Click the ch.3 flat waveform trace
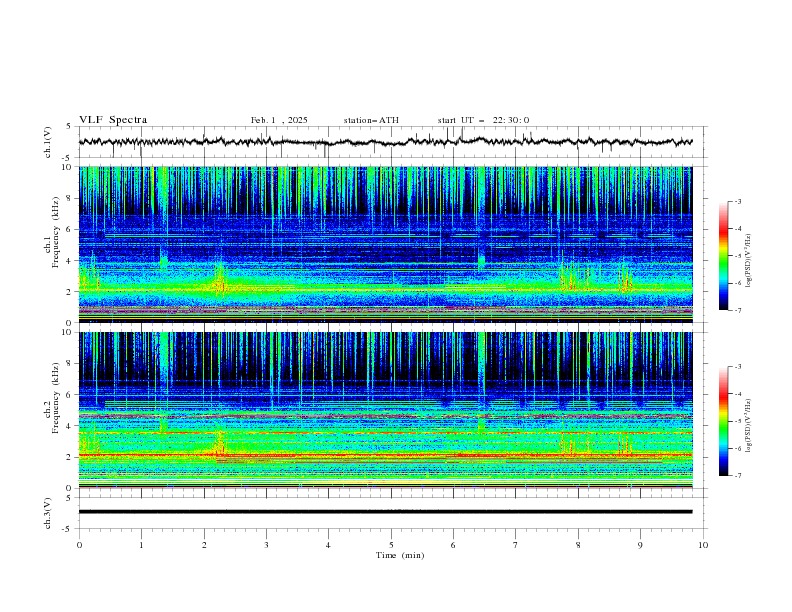792x612 pixels. 385,512
